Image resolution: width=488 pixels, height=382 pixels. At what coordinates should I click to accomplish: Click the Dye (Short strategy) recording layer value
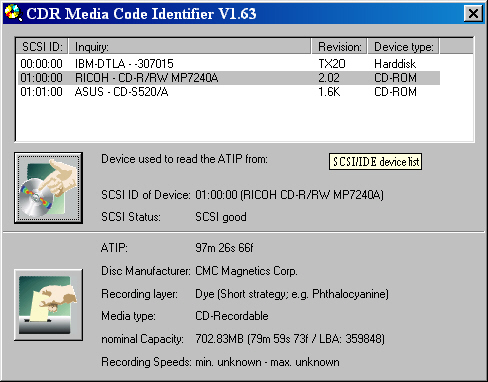click(x=292, y=294)
